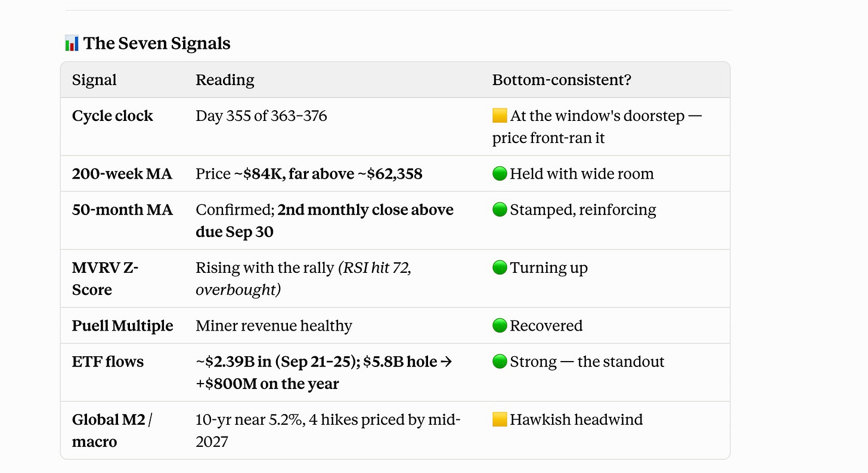Click the yellow square beside Hawkish headwind

pyautogui.click(x=500, y=419)
